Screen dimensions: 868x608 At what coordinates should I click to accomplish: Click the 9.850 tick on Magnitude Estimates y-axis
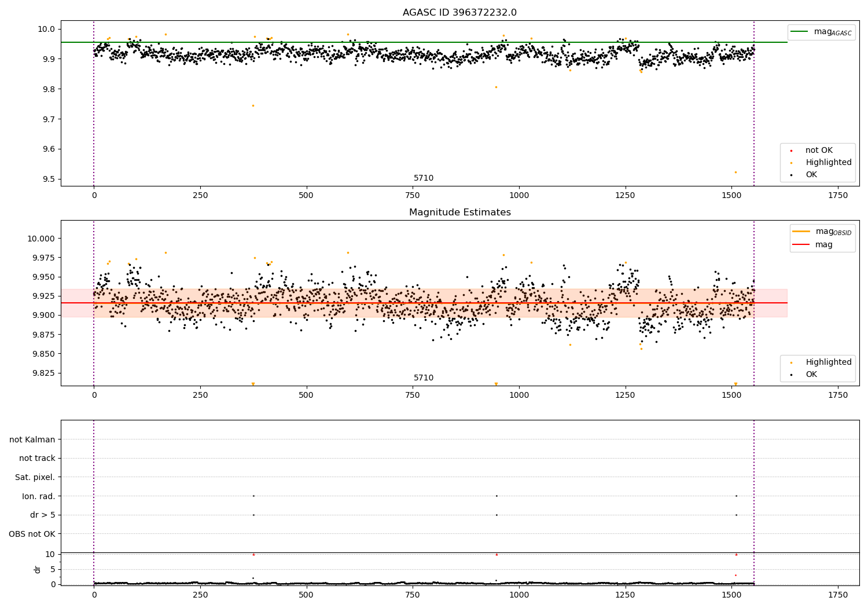pos(43,354)
